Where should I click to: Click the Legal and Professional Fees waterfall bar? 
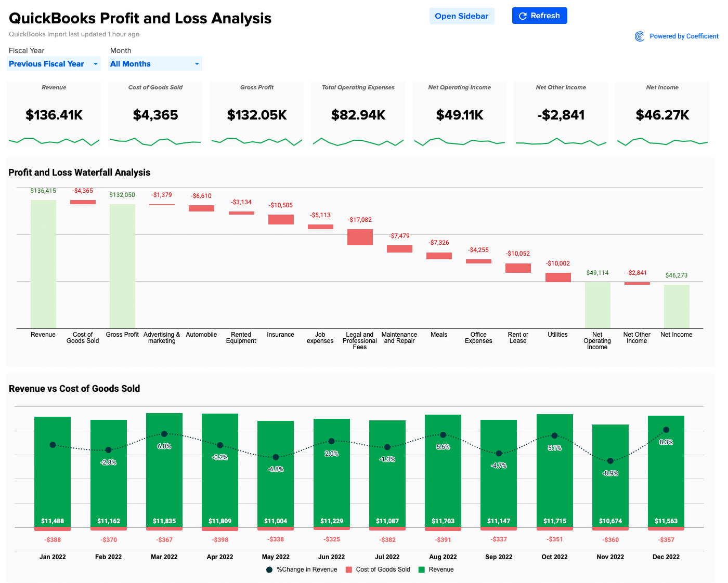coord(360,237)
